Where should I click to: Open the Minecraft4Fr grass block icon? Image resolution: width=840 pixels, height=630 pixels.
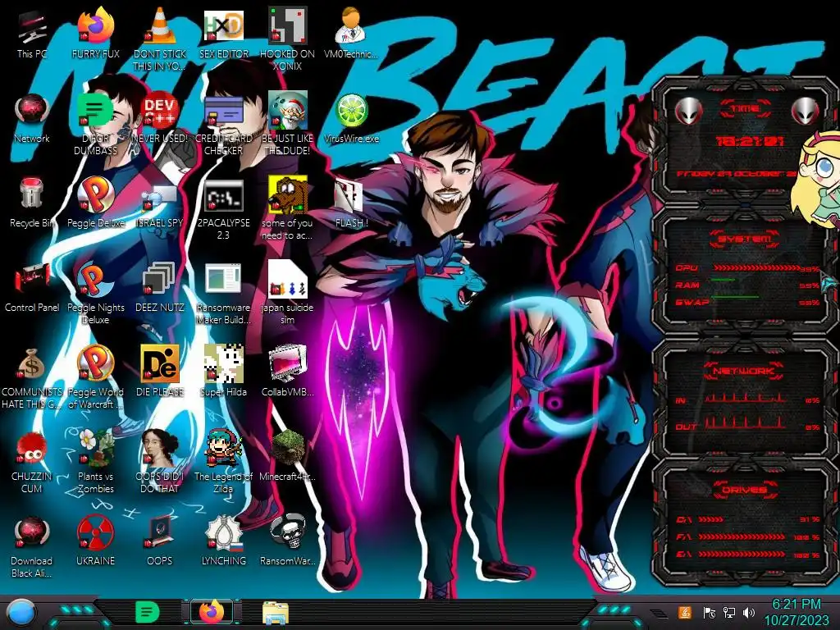click(287, 456)
